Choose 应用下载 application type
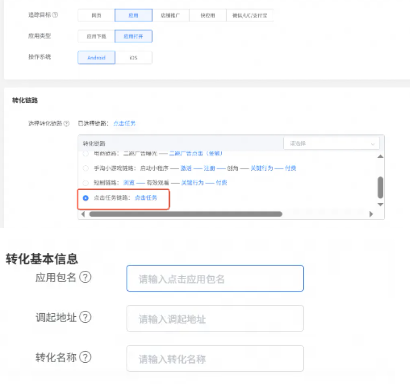Screen dimensions: 410x384 (96, 36)
